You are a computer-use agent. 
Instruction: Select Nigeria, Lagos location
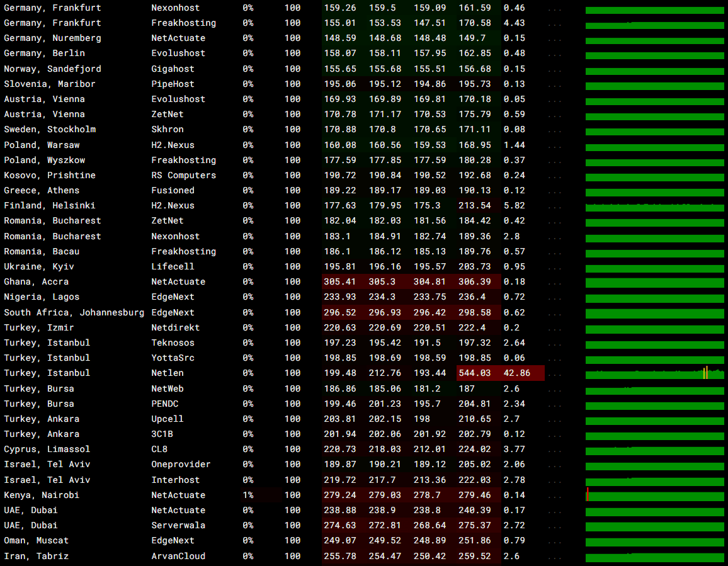pos(42,297)
